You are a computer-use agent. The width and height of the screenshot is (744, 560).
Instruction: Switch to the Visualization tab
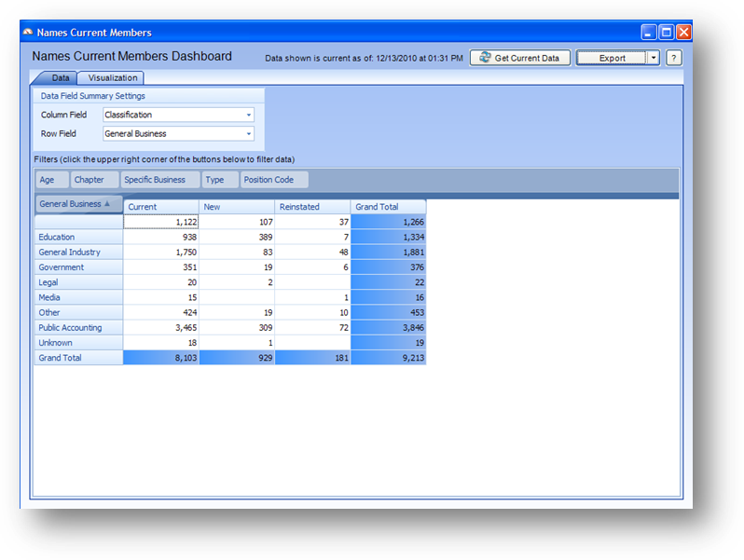[x=113, y=77]
